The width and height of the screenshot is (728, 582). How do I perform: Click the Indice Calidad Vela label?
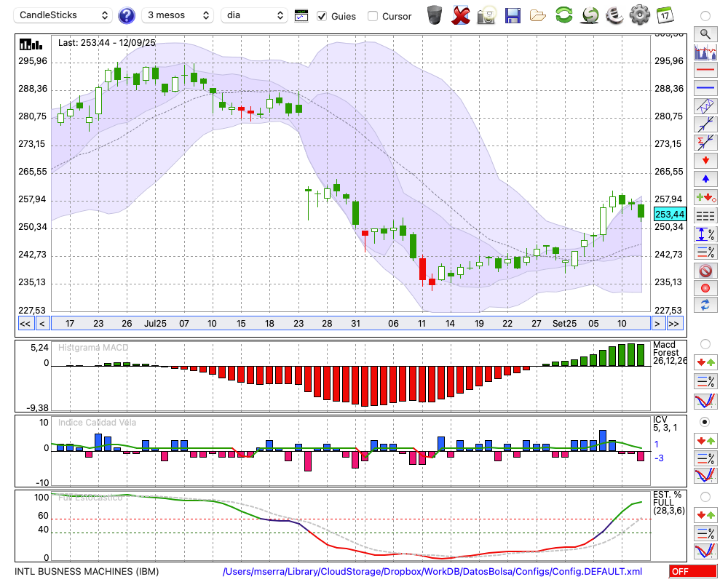[97, 423]
